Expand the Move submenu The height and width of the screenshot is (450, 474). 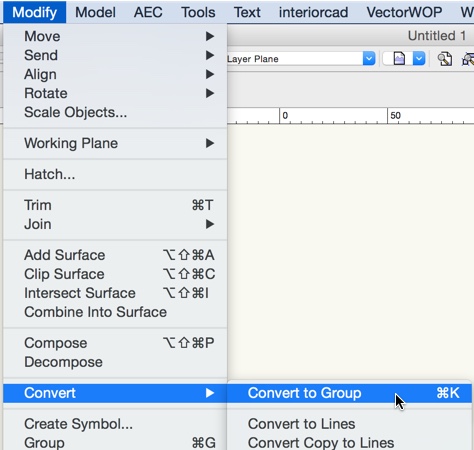[115, 36]
